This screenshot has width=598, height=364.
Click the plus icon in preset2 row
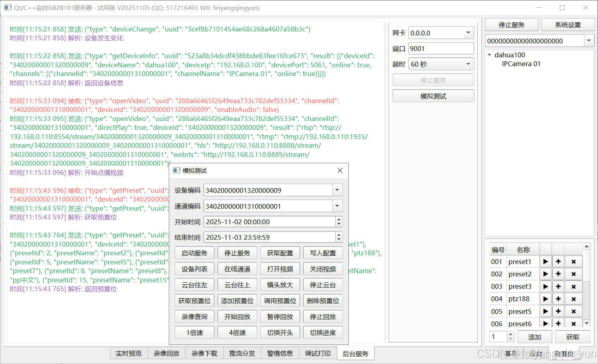558,274
